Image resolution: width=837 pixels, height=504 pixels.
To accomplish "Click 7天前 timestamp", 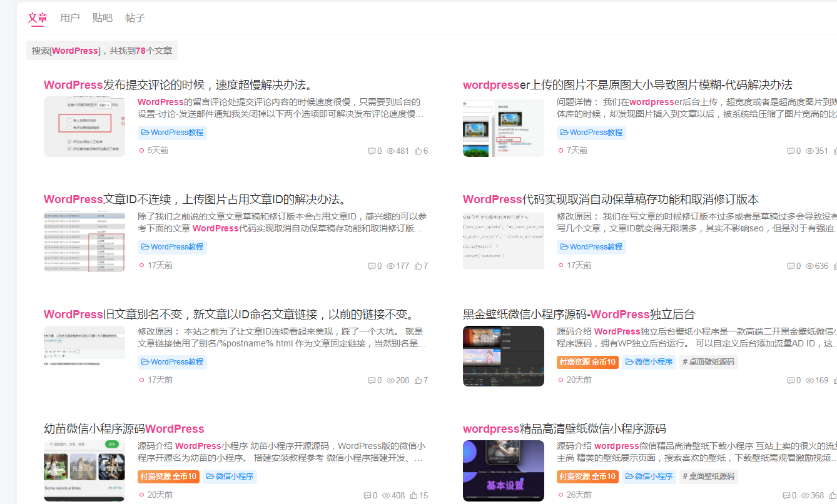I will click(x=577, y=151).
